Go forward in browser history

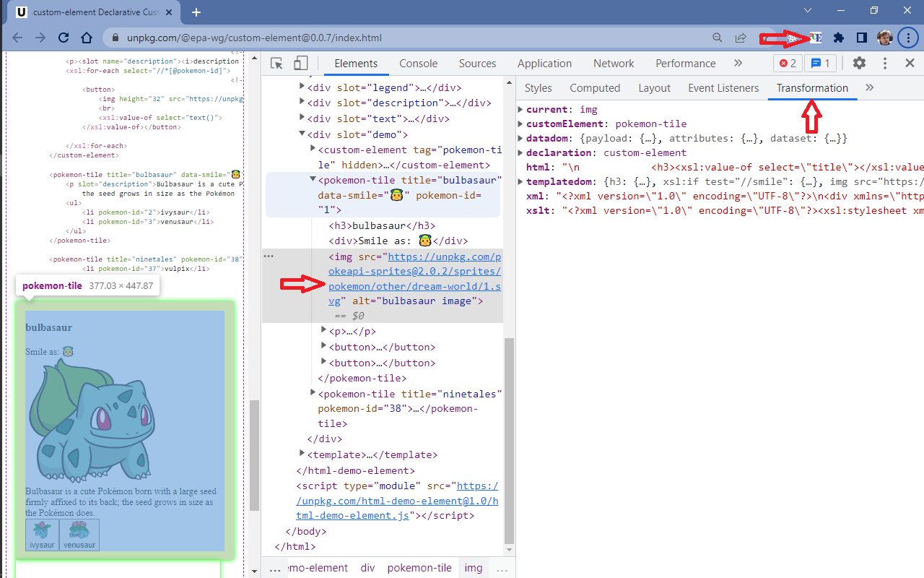40,38
